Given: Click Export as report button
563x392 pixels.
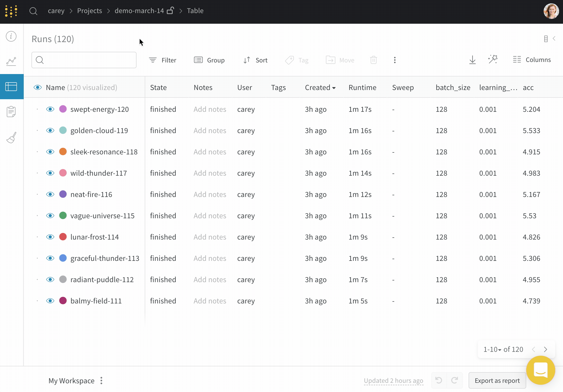Looking at the screenshot, I should (497, 380).
